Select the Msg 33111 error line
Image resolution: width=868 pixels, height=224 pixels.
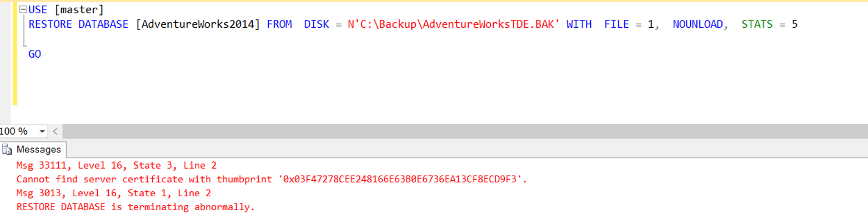(x=117, y=165)
